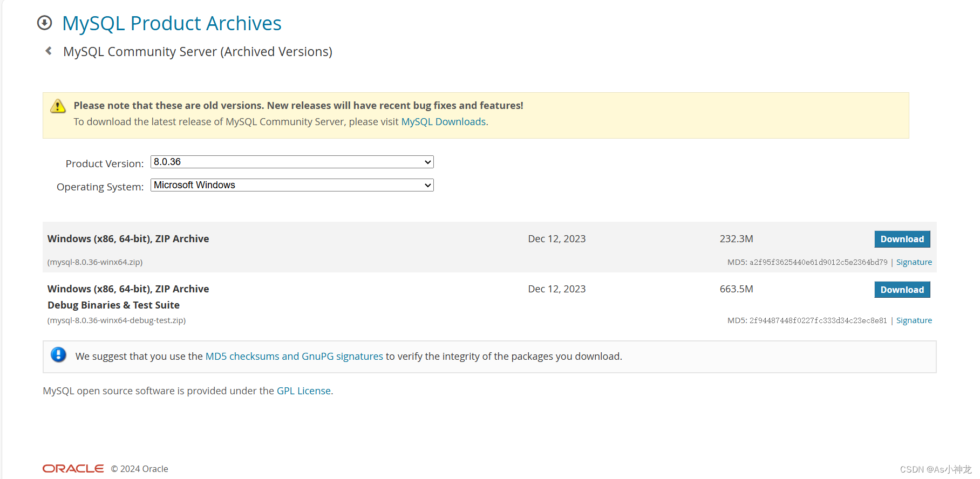980x479 pixels.
Task: Open the GPL License link
Action: (x=304, y=391)
